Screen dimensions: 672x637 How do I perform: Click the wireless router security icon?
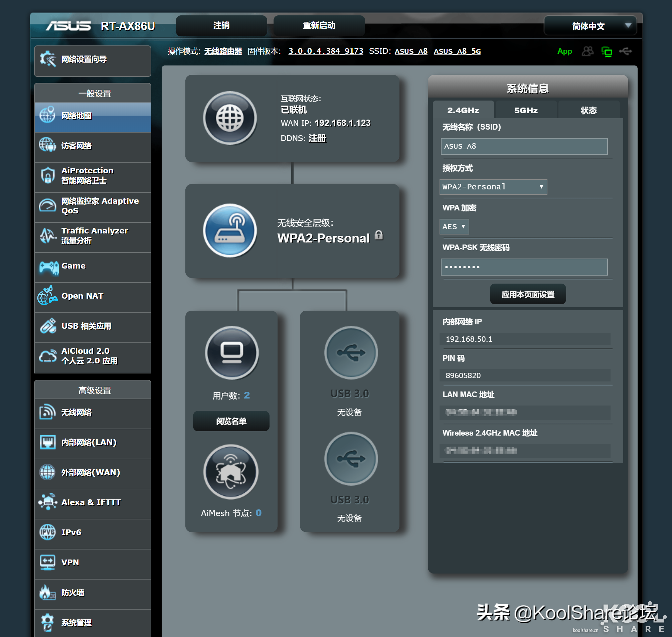[x=230, y=230]
